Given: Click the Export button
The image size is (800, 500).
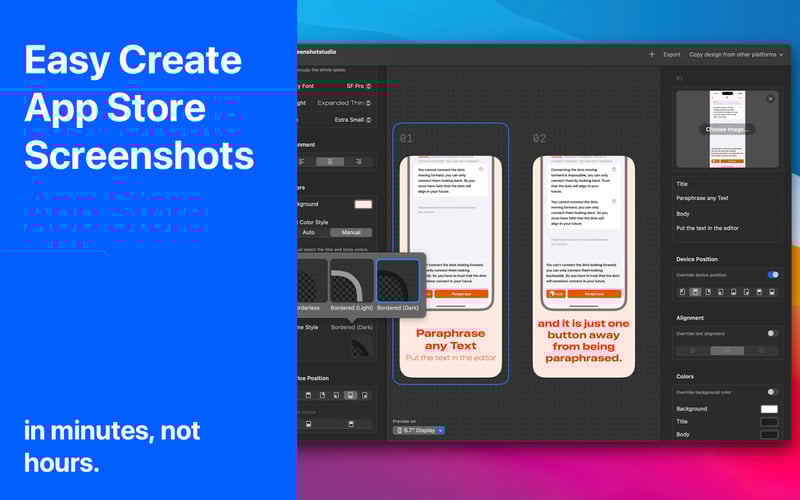Looking at the screenshot, I should (671, 54).
